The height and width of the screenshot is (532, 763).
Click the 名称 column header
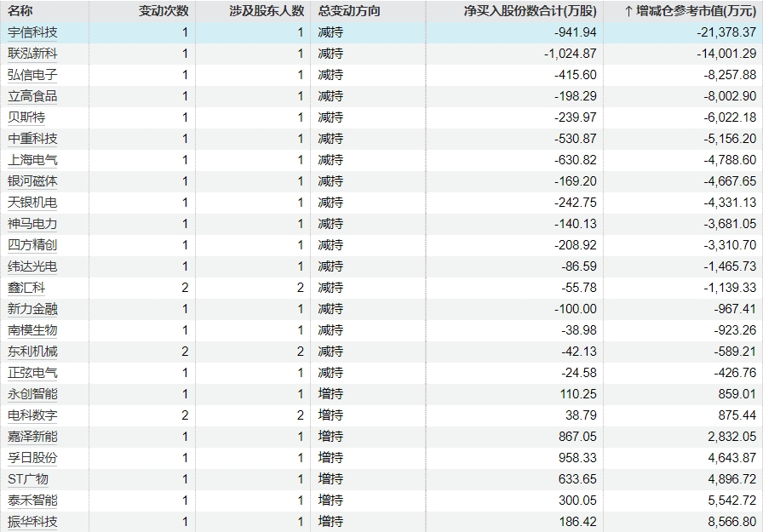20,11
